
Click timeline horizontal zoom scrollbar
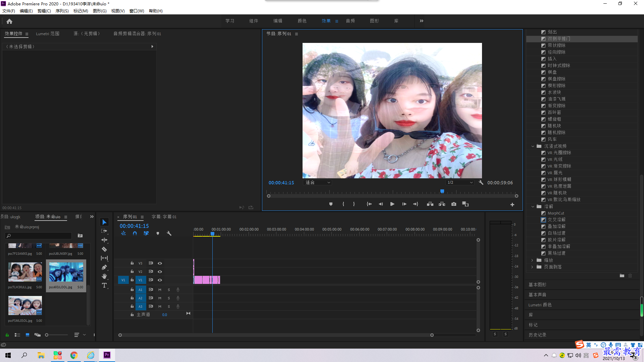(x=276, y=335)
